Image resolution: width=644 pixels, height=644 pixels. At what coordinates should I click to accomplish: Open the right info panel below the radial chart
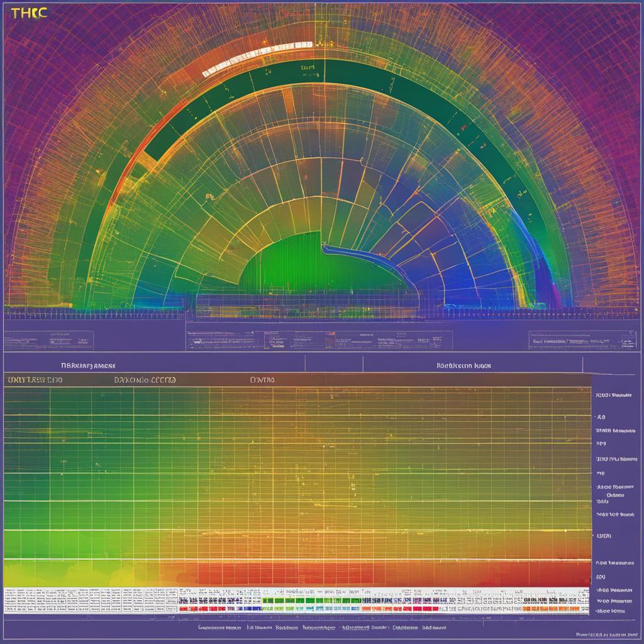pyautogui.click(x=580, y=340)
